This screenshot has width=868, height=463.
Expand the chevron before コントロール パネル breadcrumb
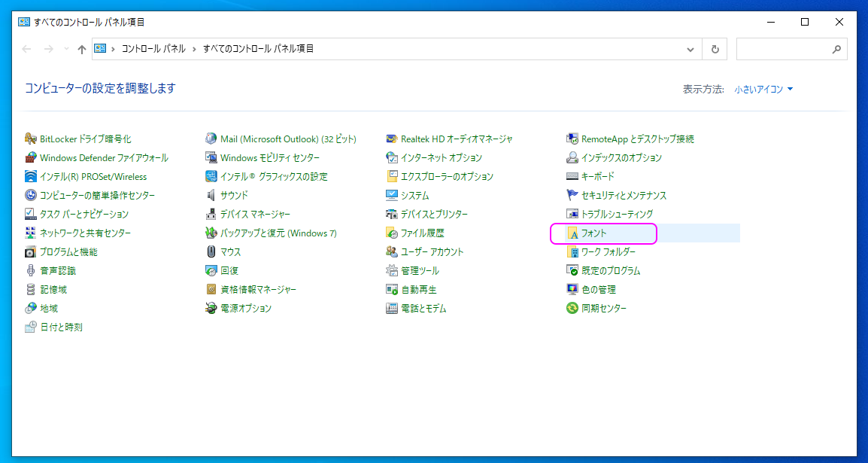(x=113, y=49)
